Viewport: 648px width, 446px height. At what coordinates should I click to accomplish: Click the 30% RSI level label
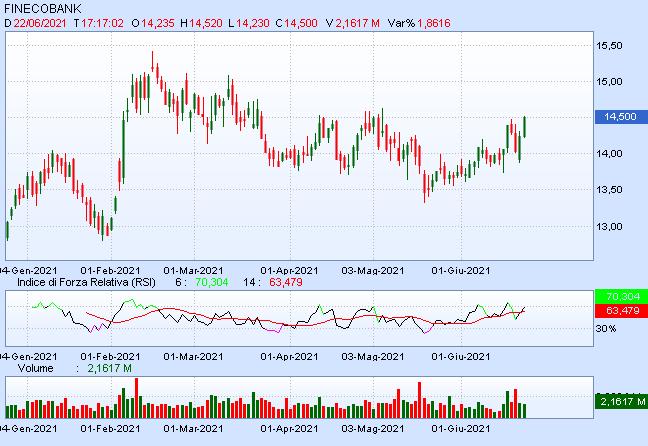(606, 329)
